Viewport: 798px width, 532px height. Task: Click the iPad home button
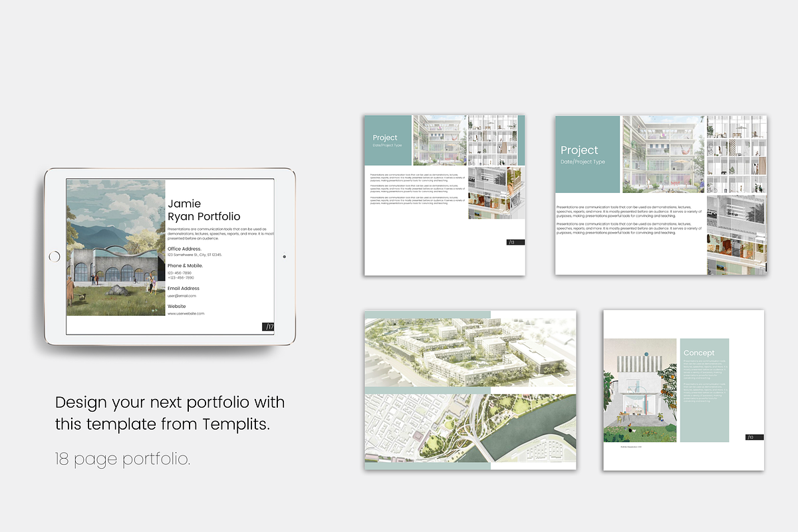[55, 256]
